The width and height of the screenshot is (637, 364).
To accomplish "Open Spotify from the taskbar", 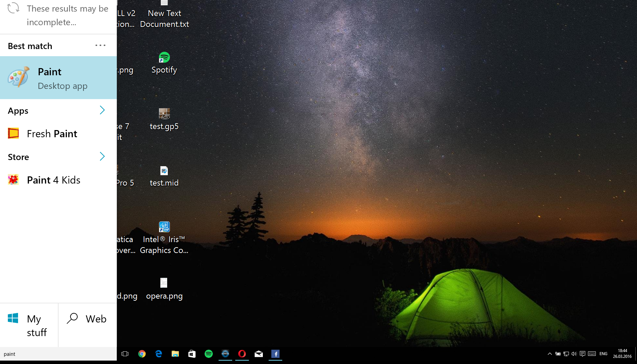I will pos(209,354).
